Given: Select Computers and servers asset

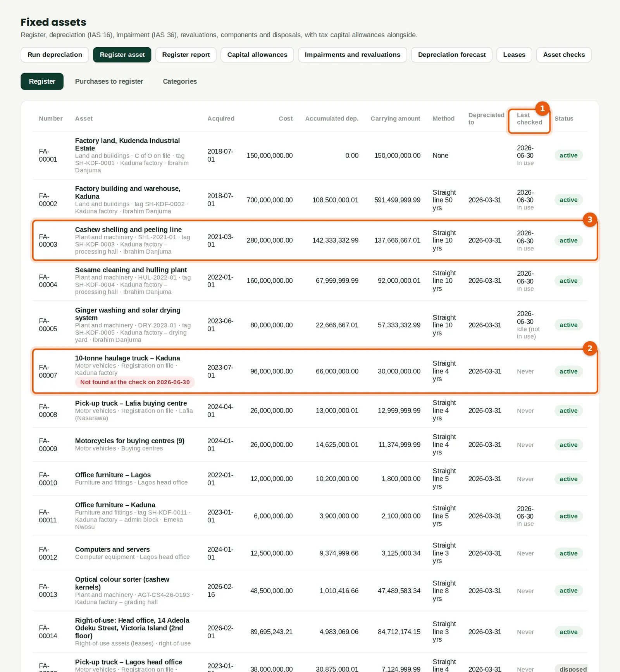Looking at the screenshot, I should click(x=112, y=549).
